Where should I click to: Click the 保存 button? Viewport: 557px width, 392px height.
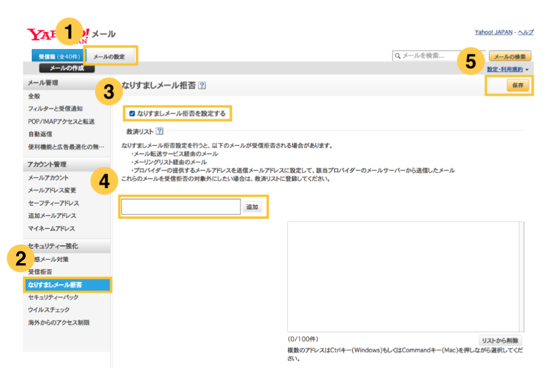tap(518, 85)
